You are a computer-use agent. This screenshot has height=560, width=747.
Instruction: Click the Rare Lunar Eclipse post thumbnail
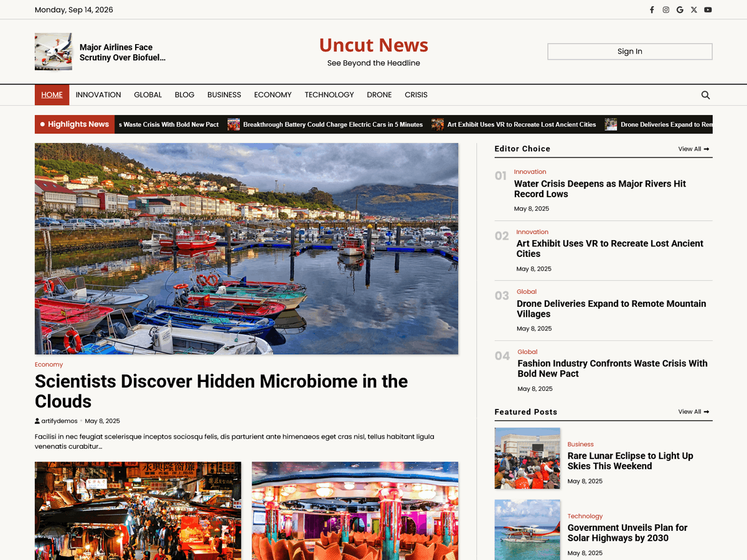click(x=527, y=458)
